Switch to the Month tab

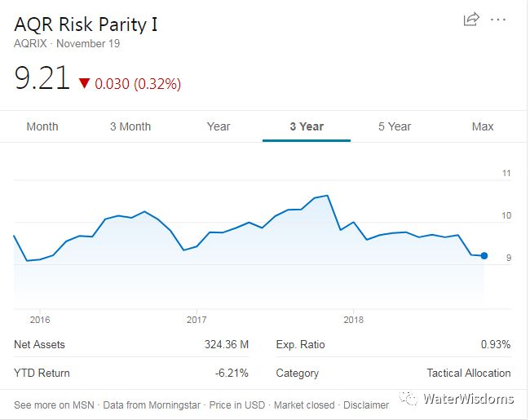pos(42,126)
